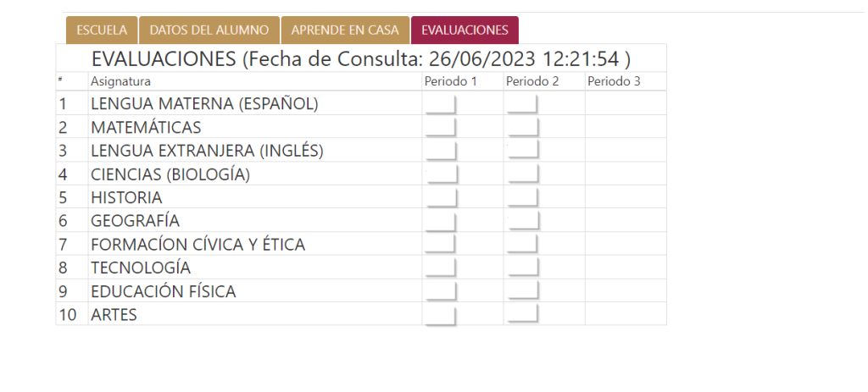The height and width of the screenshot is (392, 868).
Task: Click Periodo 2 box for GEOGRAFÍA
Action: pos(522,221)
